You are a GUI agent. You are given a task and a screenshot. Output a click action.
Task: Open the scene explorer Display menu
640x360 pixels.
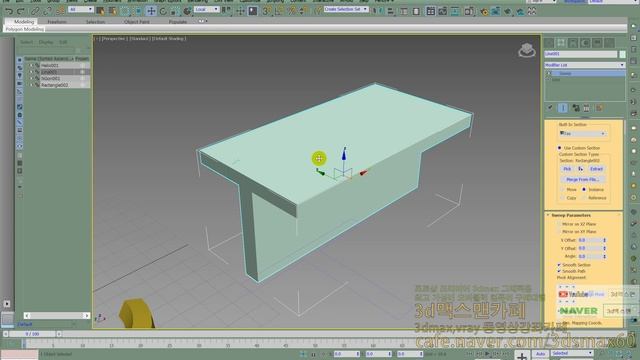(46, 42)
